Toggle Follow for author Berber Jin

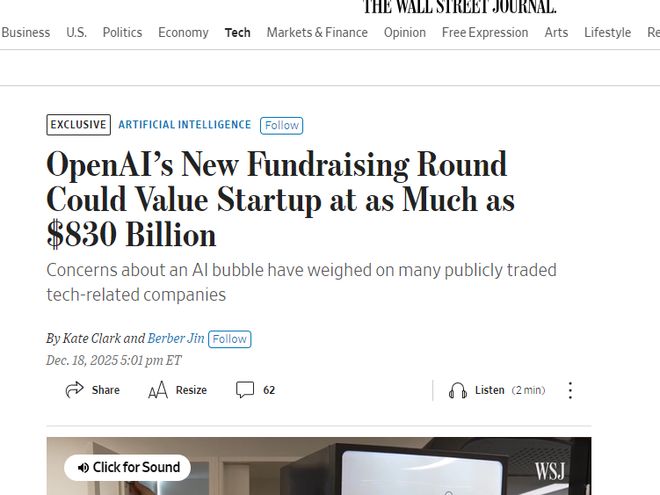(229, 339)
